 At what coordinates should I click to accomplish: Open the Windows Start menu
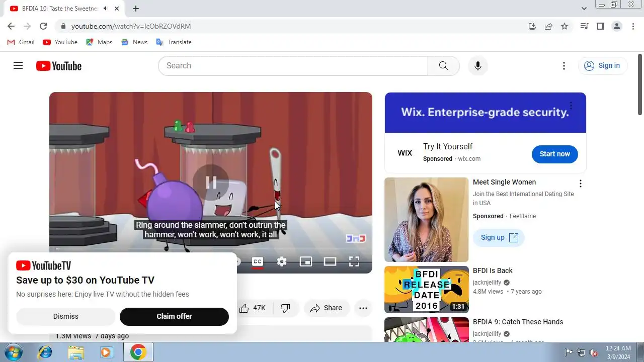tap(14, 352)
